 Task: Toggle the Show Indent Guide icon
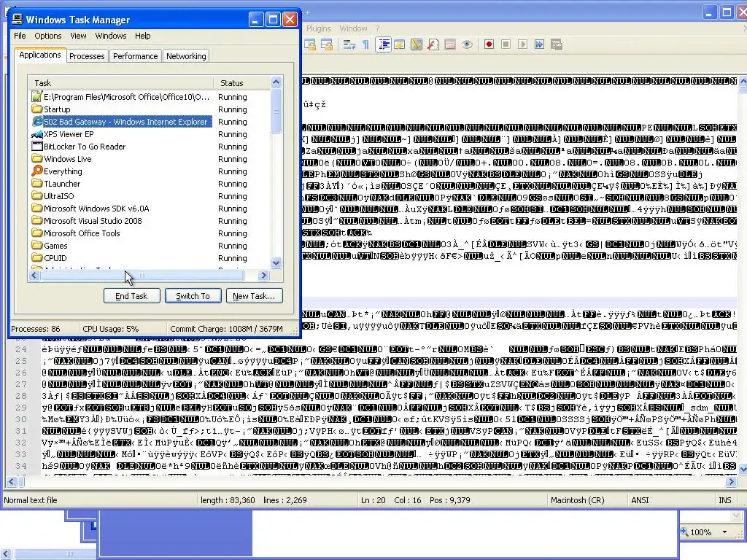click(384, 44)
